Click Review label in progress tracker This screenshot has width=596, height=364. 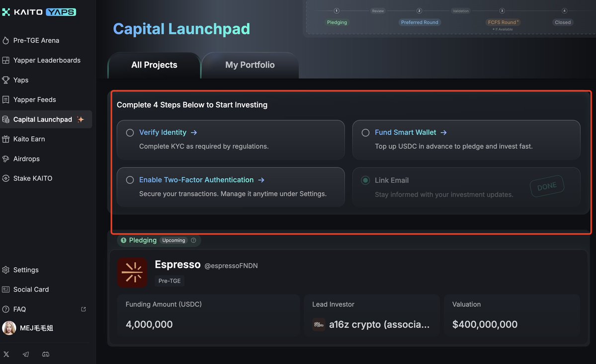pyautogui.click(x=378, y=11)
